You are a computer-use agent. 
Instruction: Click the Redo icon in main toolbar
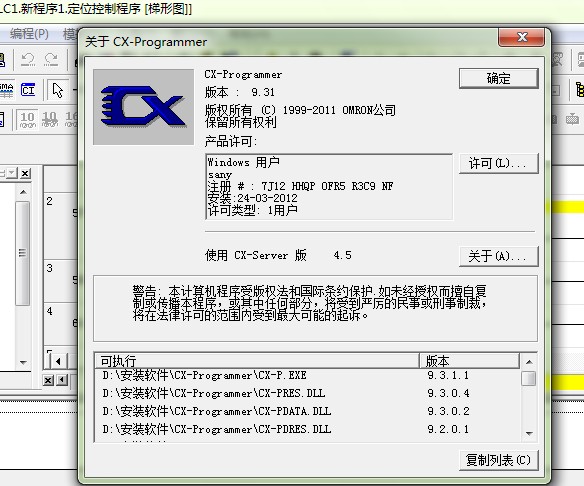[x=51, y=60]
